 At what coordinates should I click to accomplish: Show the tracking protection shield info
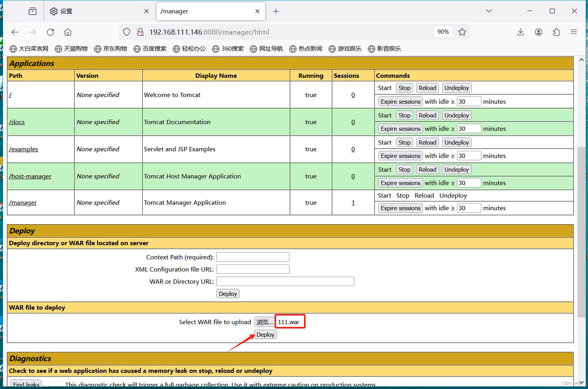(127, 32)
